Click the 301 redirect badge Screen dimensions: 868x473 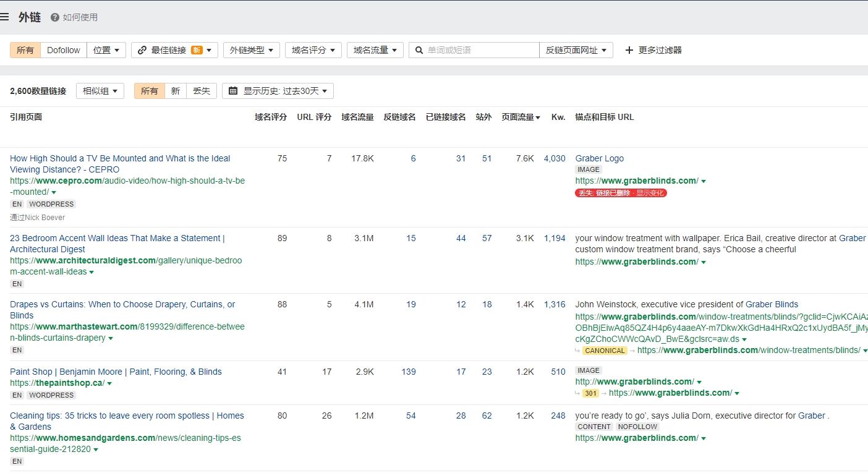tap(590, 393)
